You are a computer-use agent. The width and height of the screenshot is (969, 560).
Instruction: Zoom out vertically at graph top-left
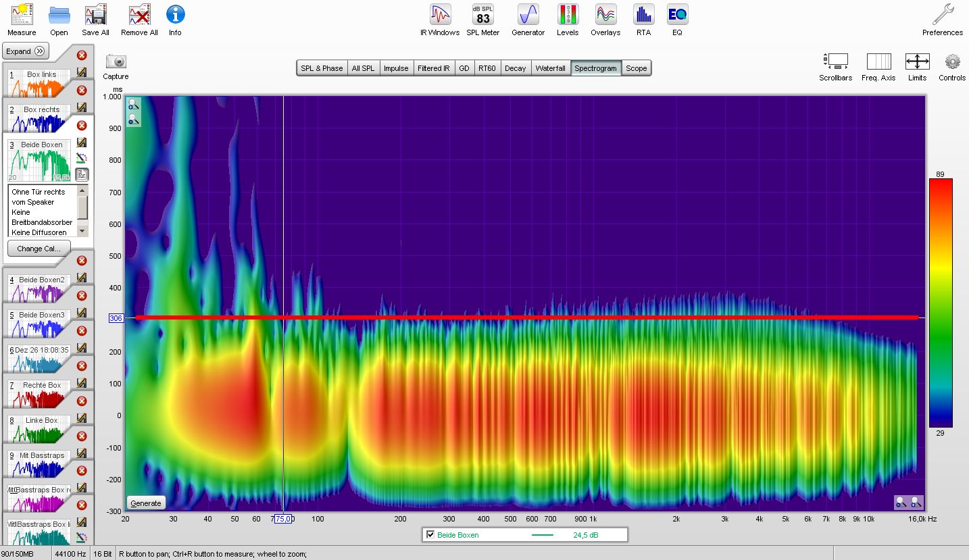coord(134,119)
